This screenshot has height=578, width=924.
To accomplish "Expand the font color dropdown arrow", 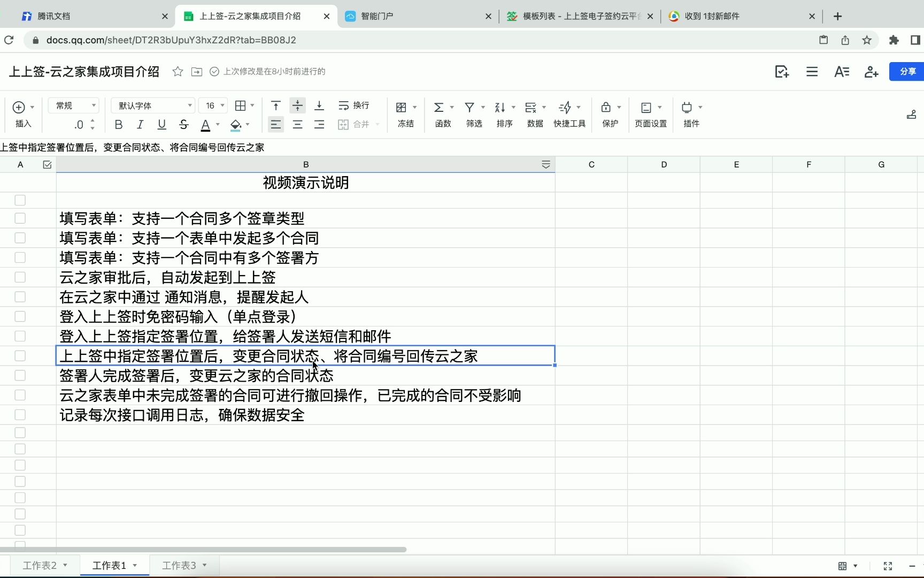I will pyautogui.click(x=218, y=125).
